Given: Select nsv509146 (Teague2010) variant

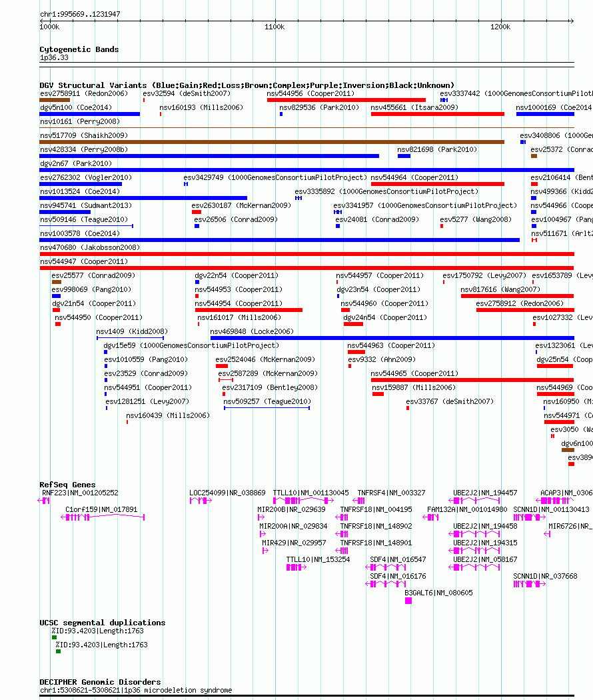Looking at the screenshot, I should point(84,219).
